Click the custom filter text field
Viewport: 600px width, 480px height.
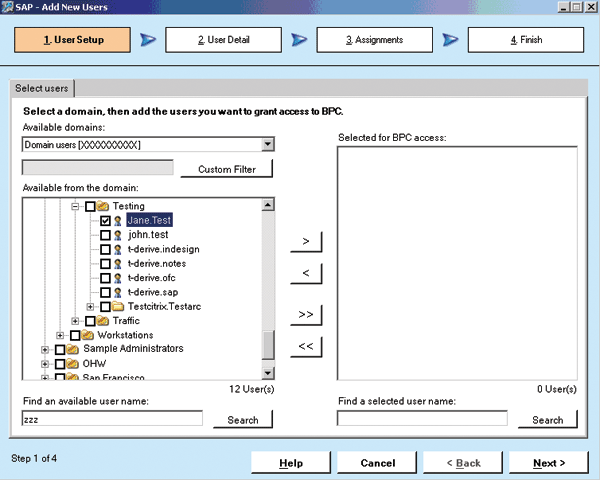(98, 168)
